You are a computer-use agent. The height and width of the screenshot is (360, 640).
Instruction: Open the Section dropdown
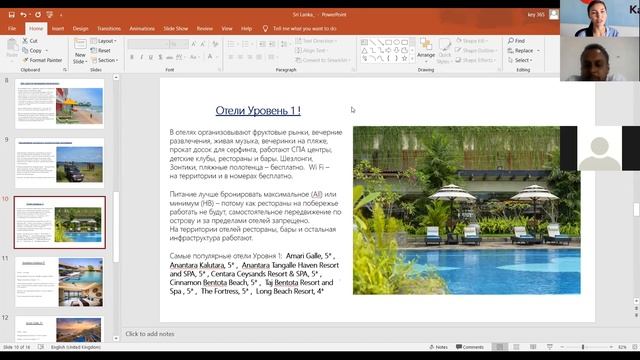click(104, 60)
